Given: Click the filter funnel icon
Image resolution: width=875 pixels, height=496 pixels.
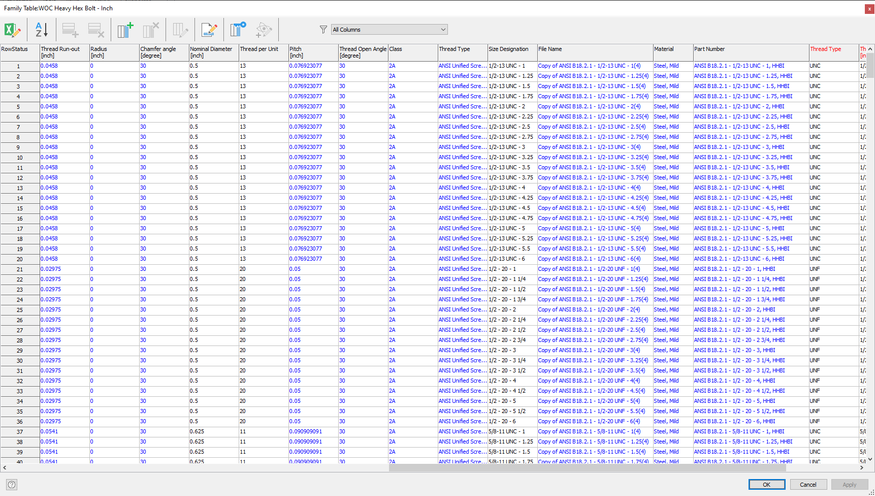Looking at the screenshot, I should click(323, 30).
